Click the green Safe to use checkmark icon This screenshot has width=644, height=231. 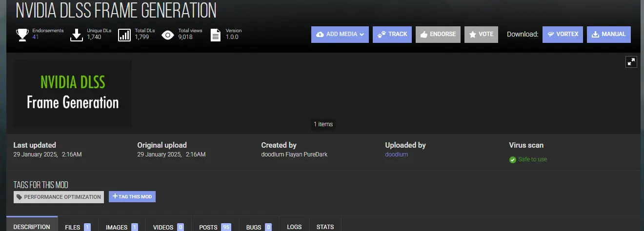tap(512, 160)
